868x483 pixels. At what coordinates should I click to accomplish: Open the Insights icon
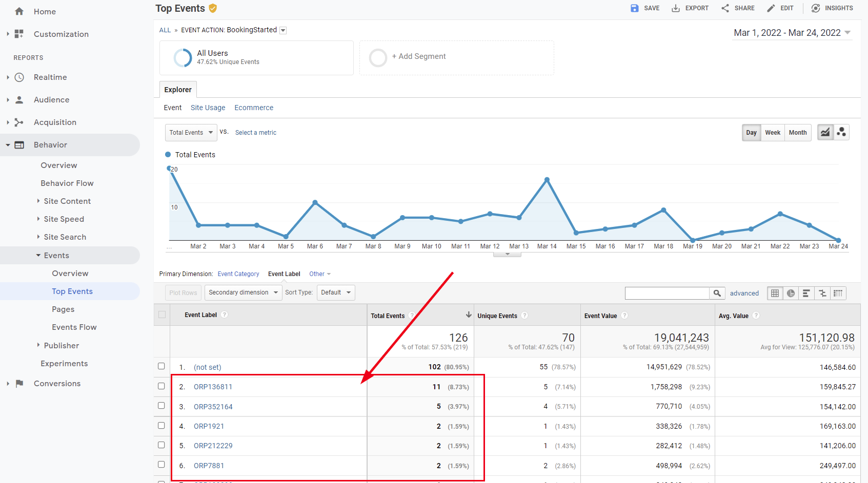[816, 8]
